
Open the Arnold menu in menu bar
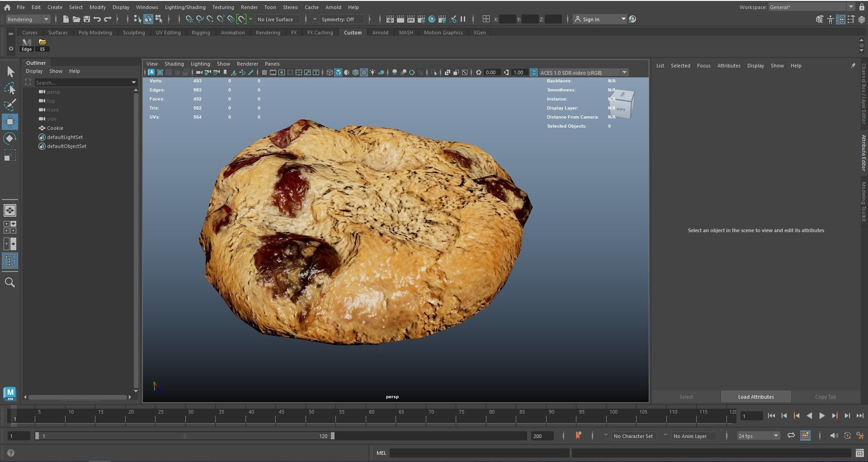(333, 7)
